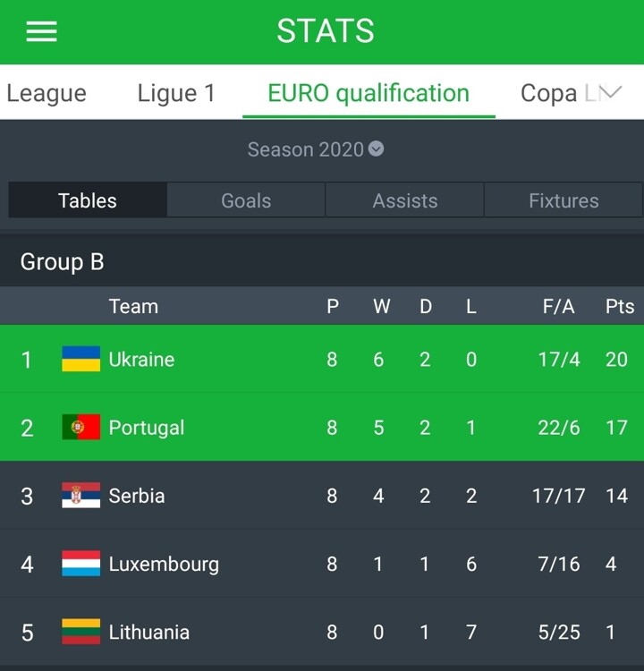The width and height of the screenshot is (644, 671).
Task: Tap the Portugal flag icon
Action: [x=80, y=427]
